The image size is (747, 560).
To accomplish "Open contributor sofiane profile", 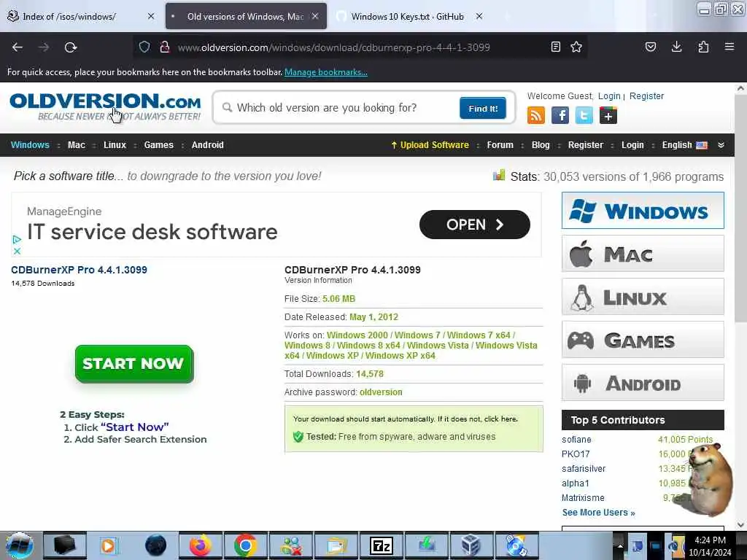I will pyautogui.click(x=576, y=440).
